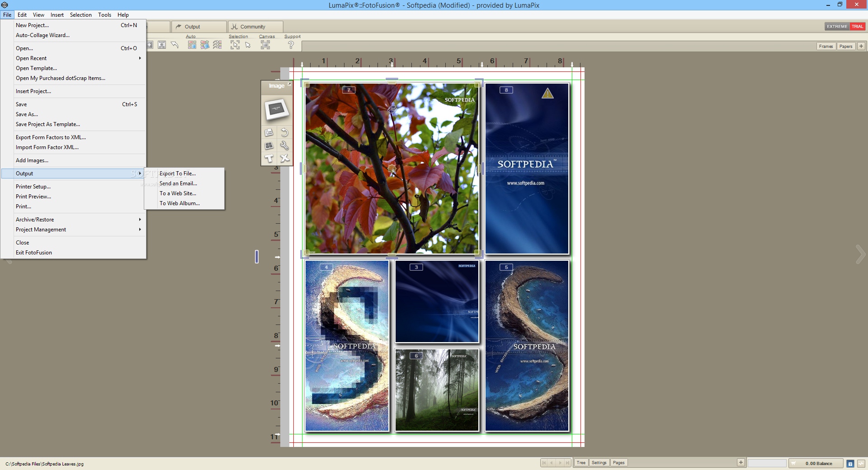Click the Tree button at bottom

pyautogui.click(x=581, y=462)
